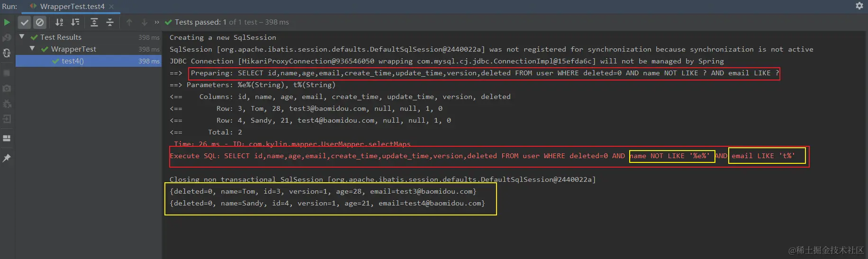Viewport: 868px width, 259px height.
Task: Switch to WrapperTest.test4 run tab
Action: (x=72, y=7)
